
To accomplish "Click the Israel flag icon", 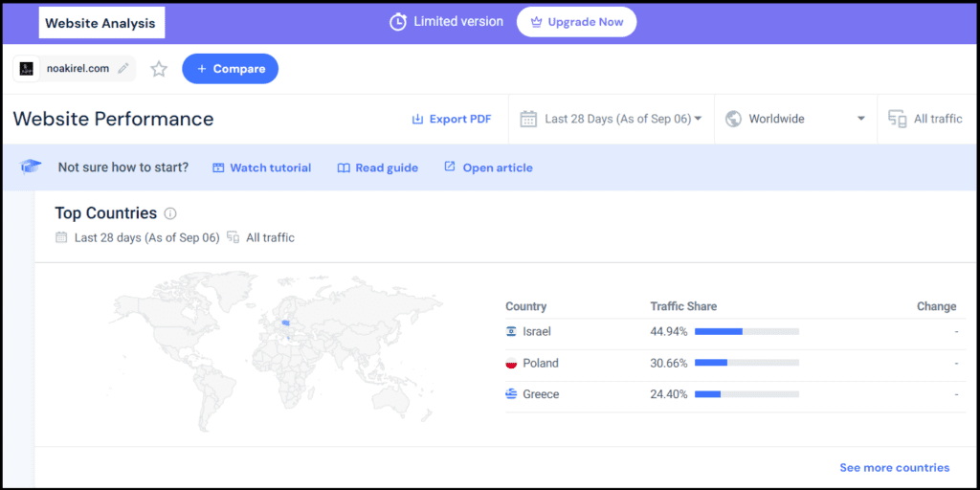I will 511,332.
